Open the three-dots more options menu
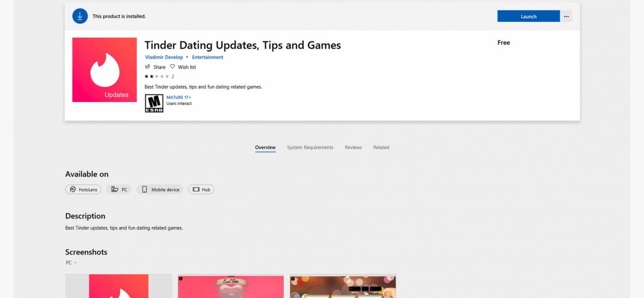644x298 pixels. [x=567, y=17]
